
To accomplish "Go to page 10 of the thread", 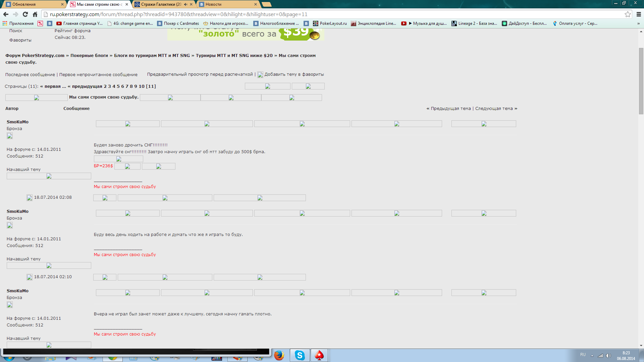I will pyautogui.click(x=142, y=86).
